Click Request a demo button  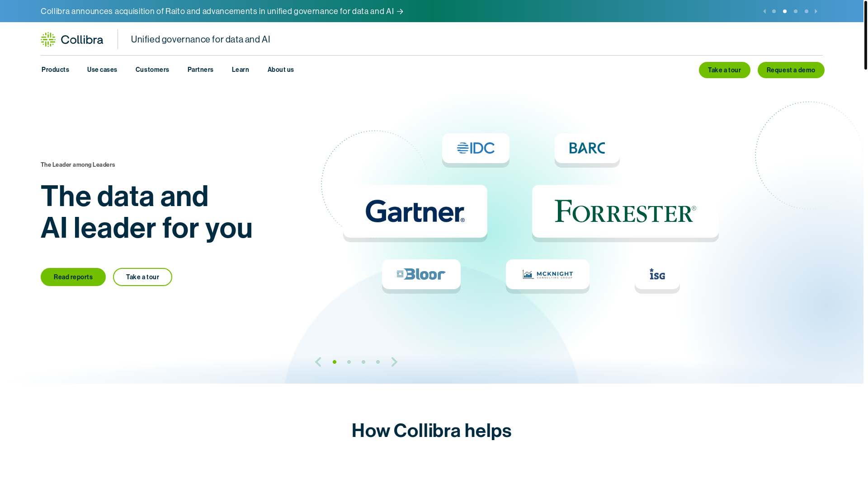(x=791, y=70)
